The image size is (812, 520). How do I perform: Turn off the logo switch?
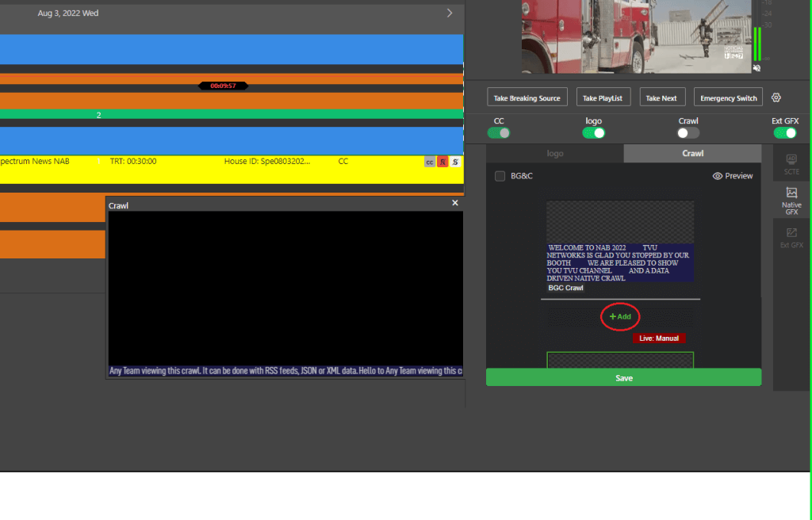pos(593,133)
